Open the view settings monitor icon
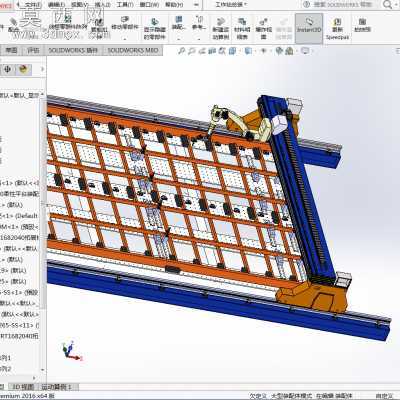This screenshot has height=400, width=400. [305, 51]
